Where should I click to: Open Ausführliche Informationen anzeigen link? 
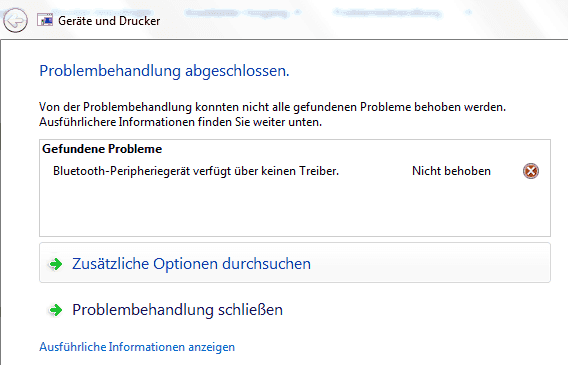coord(137,347)
